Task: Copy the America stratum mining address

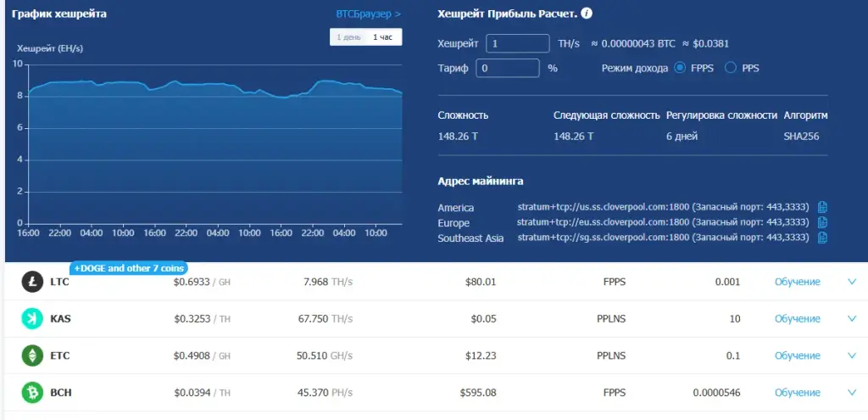Action: point(822,207)
